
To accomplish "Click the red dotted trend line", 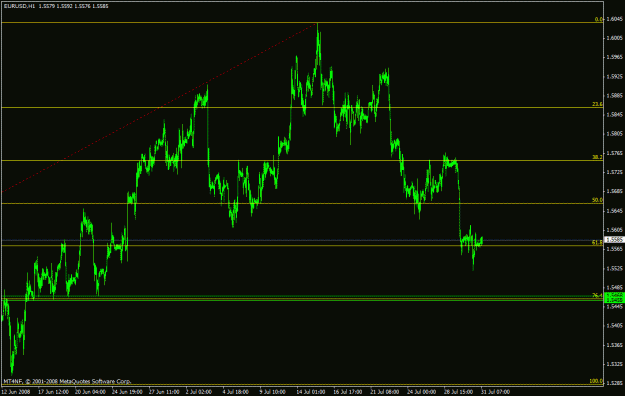I will (x=159, y=108).
